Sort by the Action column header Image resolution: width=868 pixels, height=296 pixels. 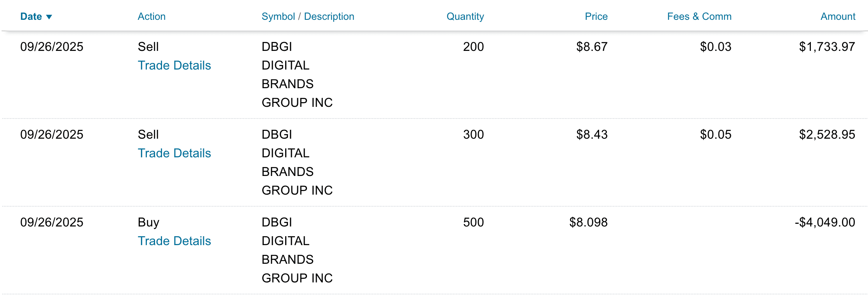point(152,17)
